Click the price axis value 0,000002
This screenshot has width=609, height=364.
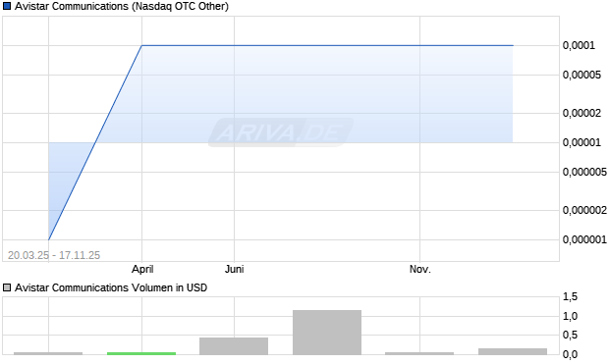(x=584, y=210)
